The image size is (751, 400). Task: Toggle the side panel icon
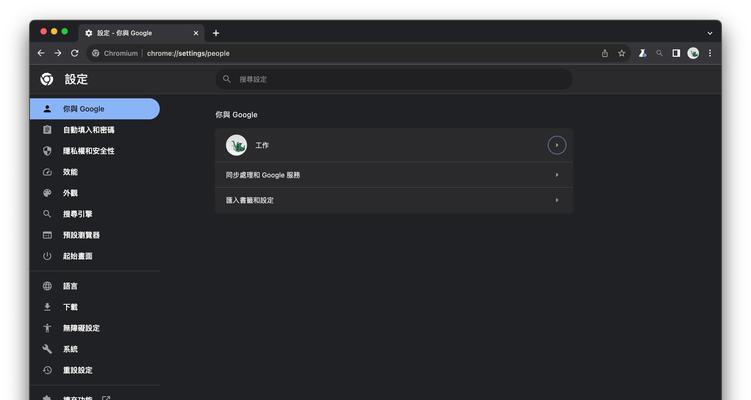point(676,53)
